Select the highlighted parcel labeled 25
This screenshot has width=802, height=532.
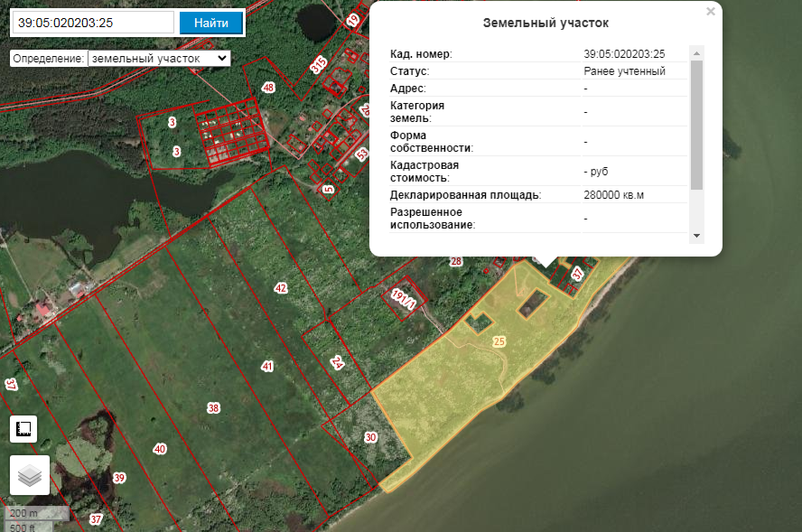pos(499,342)
